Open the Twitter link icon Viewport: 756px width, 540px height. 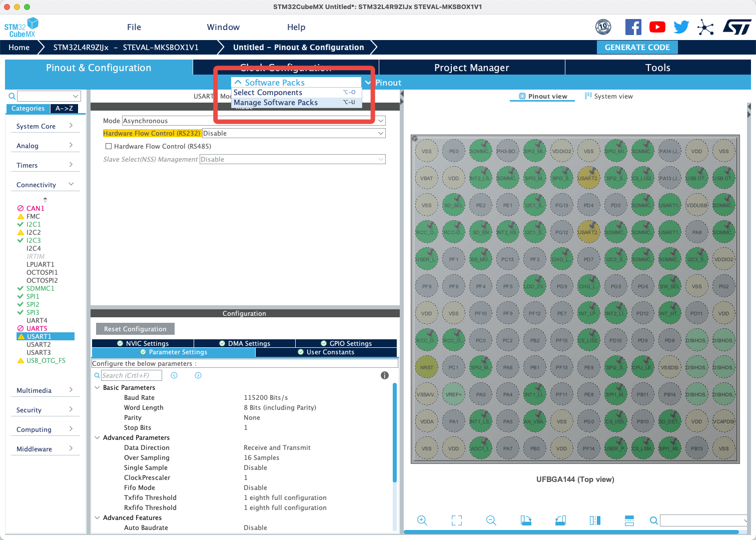[681, 27]
